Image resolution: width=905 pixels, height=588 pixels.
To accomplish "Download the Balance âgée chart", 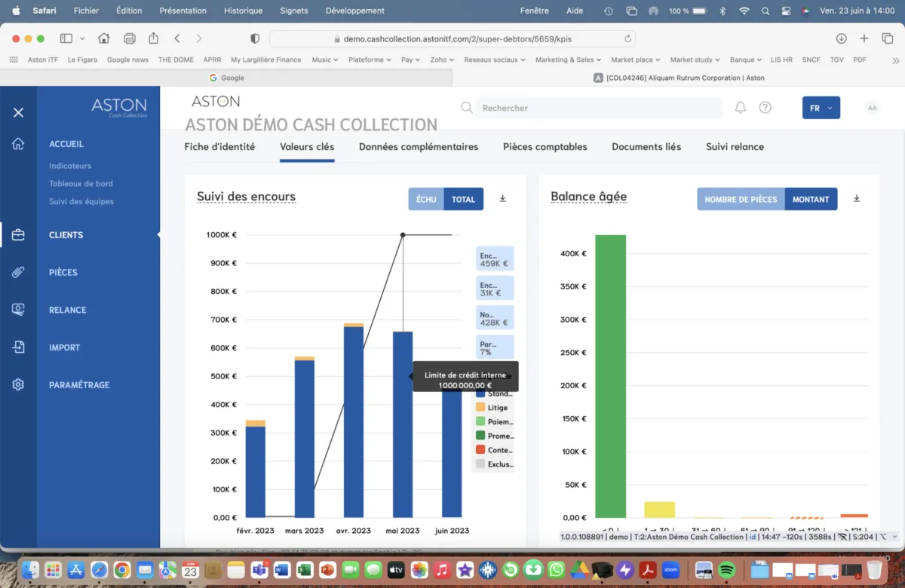I will point(857,199).
